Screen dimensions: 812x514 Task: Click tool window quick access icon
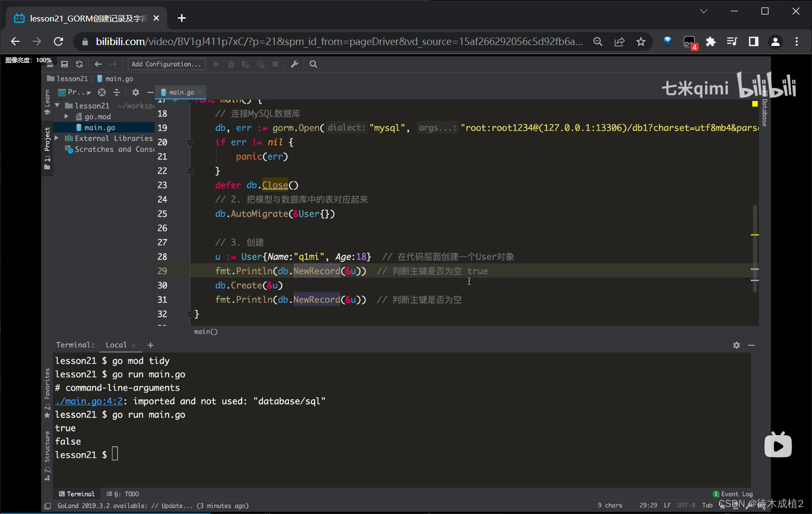(x=47, y=505)
